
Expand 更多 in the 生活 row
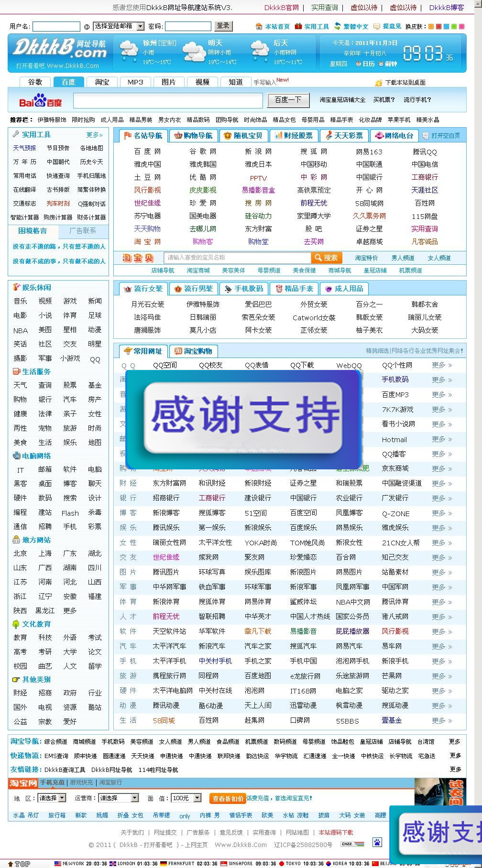pos(442,720)
